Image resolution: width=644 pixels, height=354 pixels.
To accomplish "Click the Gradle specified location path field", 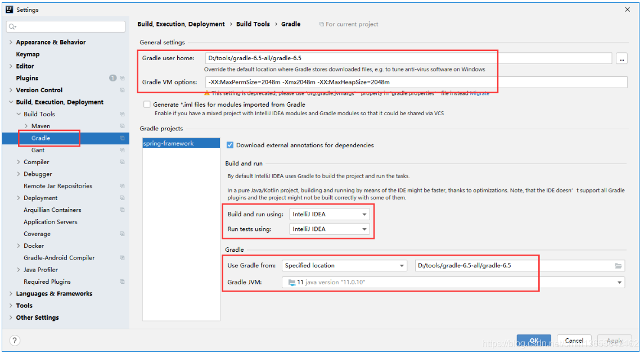I will (520, 265).
